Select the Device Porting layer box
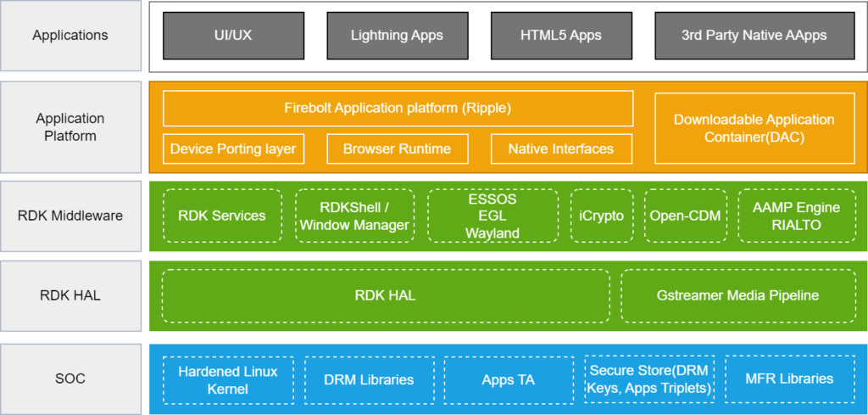This screenshot has width=868, height=415. [x=233, y=149]
